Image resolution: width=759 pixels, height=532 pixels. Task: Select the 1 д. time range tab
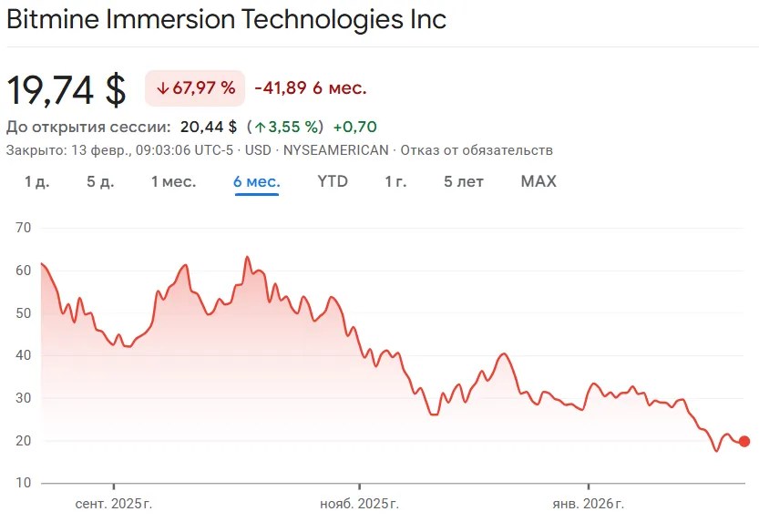click(36, 181)
